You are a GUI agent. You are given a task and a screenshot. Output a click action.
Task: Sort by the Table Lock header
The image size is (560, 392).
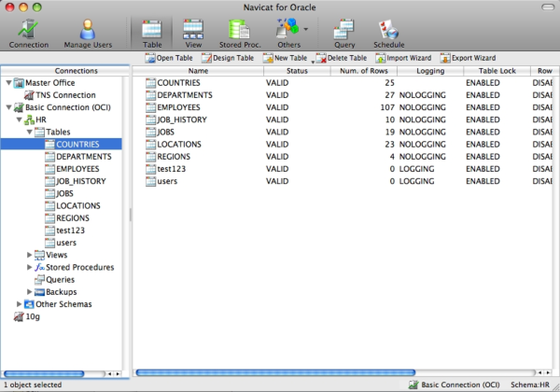[497, 71]
